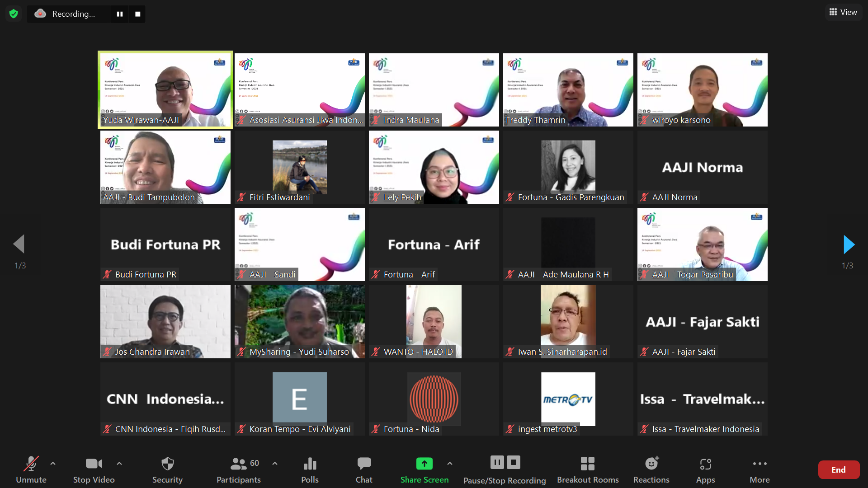Go to previous gallery page arrow
Viewport: 868px width, 488px height.
coord(19,244)
